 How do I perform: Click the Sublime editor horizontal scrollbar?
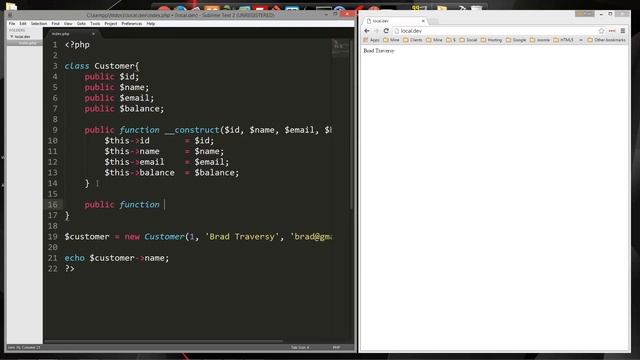163,341
